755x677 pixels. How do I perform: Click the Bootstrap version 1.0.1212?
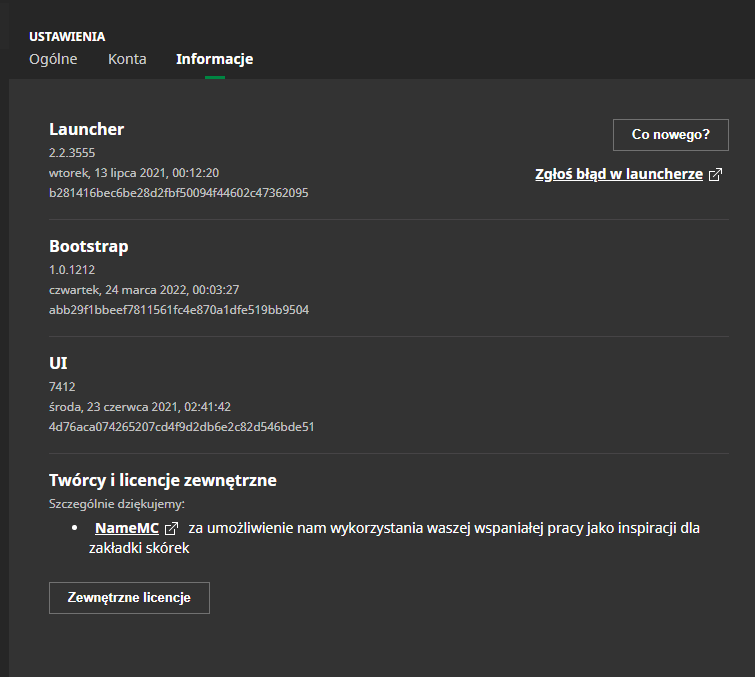72,270
